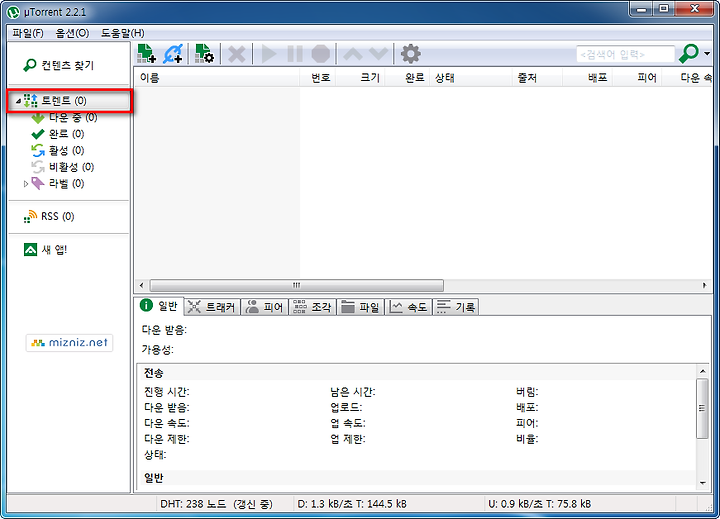Click the search input field
720x519 pixels.
625,54
